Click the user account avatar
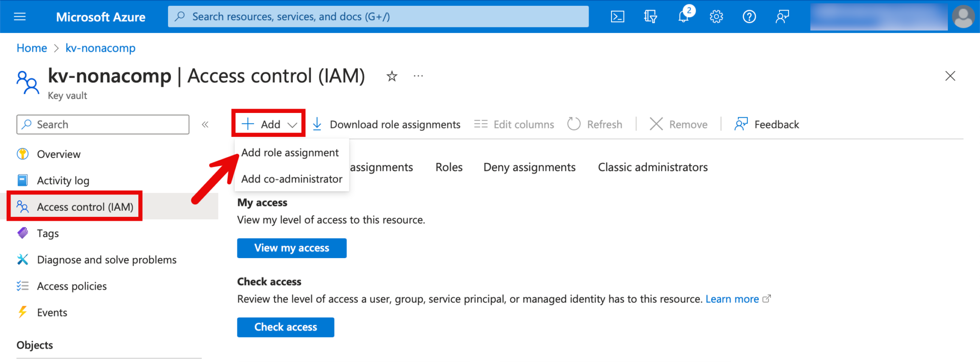Image resolution: width=980 pixels, height=362 pixels. (x=963, y=17)
